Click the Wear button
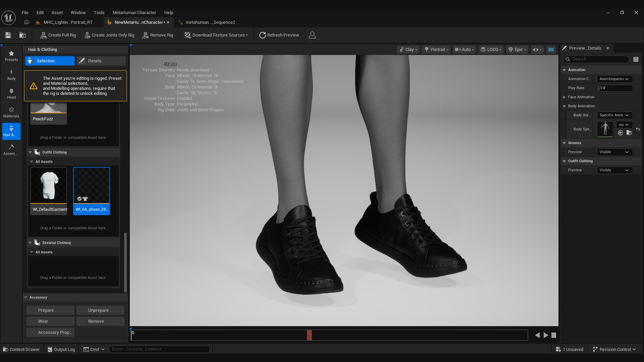This screenshot has height=362, width=644. tap(50, 321)
